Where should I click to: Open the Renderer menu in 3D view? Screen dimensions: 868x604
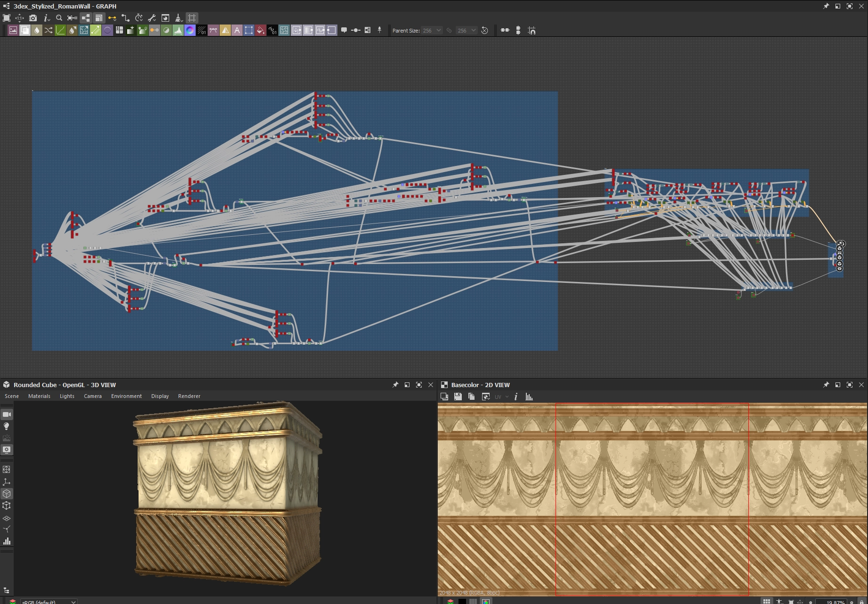189,396
